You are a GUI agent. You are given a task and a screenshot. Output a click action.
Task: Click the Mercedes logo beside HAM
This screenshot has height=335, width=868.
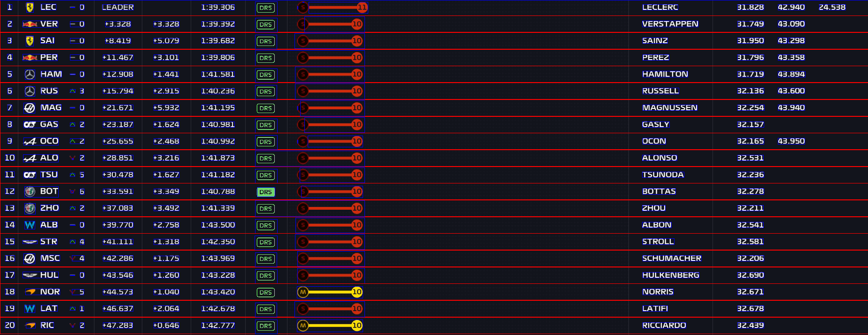(x=30, y=74)
